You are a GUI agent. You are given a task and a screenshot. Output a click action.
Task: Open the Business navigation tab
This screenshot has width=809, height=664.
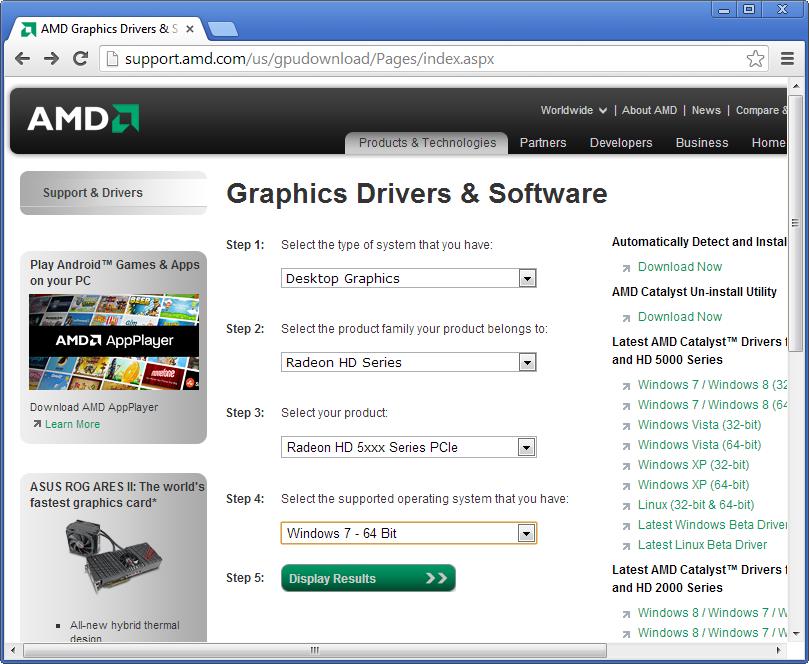[702, 143]
